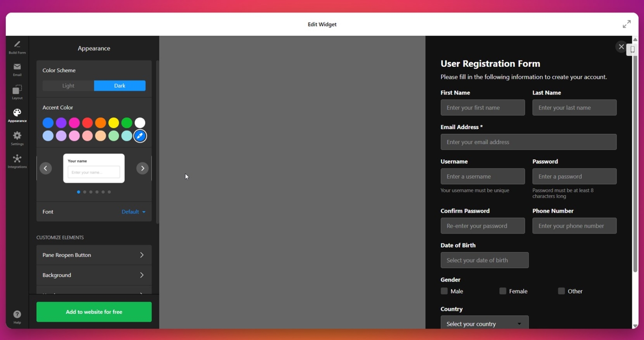The image size is (644, 340).
Task: Open the Integrations panel
Action: [17, 161]
